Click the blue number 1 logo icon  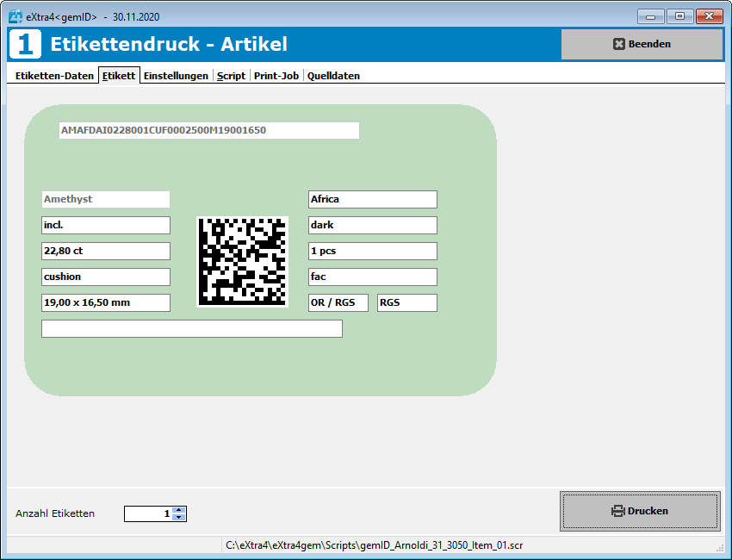tap(25, 44)
